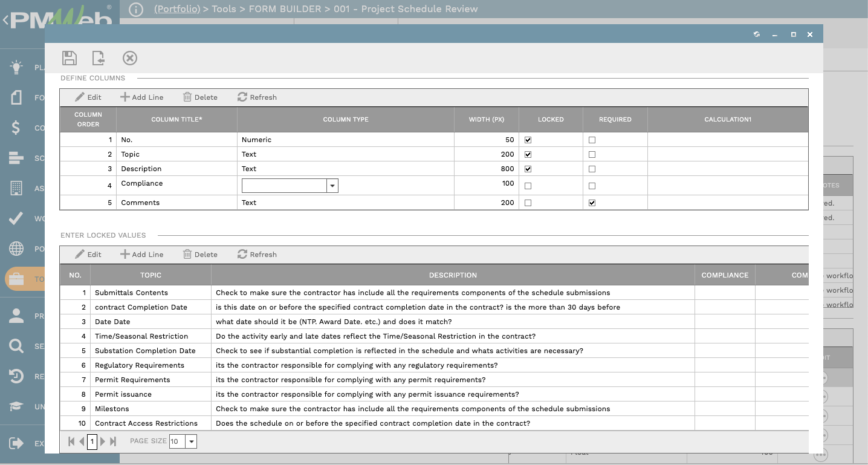Select the contract Completion Date row
The height and width of the screenshot is (465, 868).
point(434,307)
